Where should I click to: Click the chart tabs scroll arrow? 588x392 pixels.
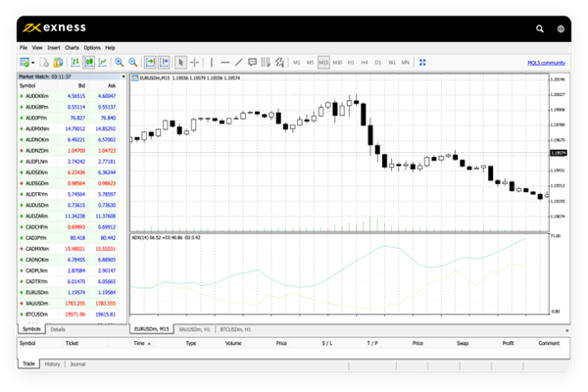(566, 330)
